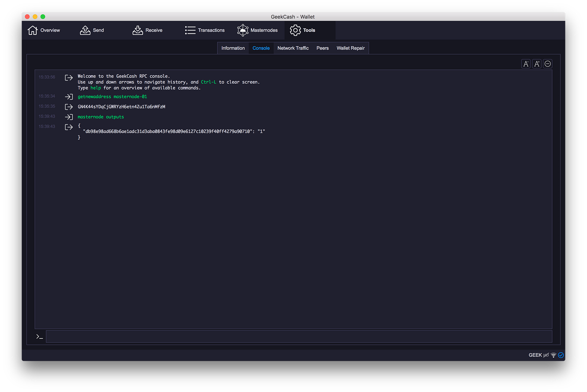
Task: Click the crossed-out HD wallet status icon
Action: pos(546,355)
